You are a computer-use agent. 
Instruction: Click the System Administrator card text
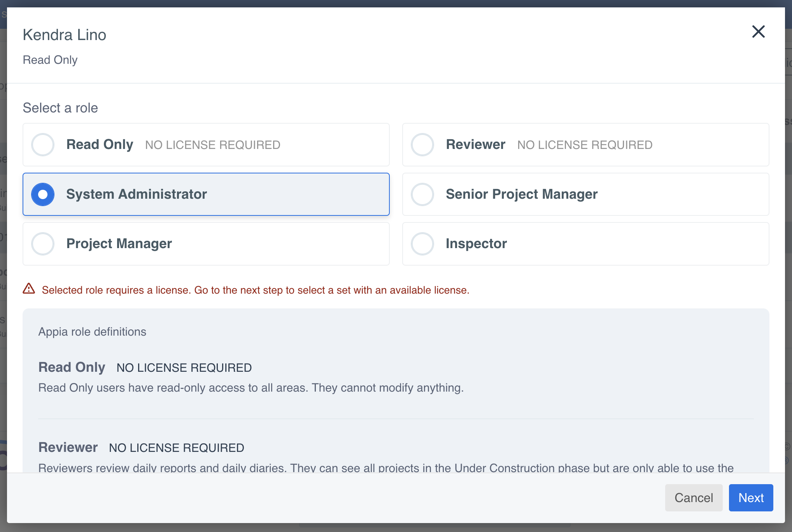pos(137,194)
